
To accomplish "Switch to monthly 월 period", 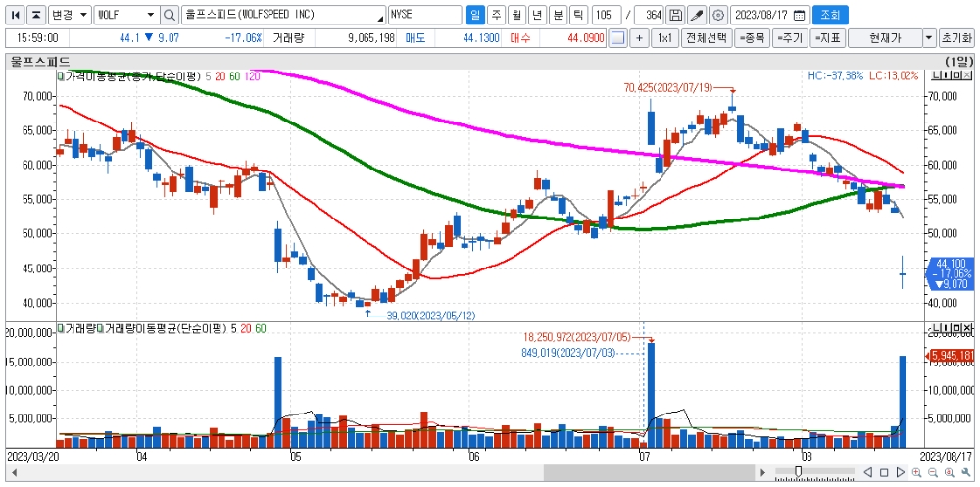I will pos(516,15).
